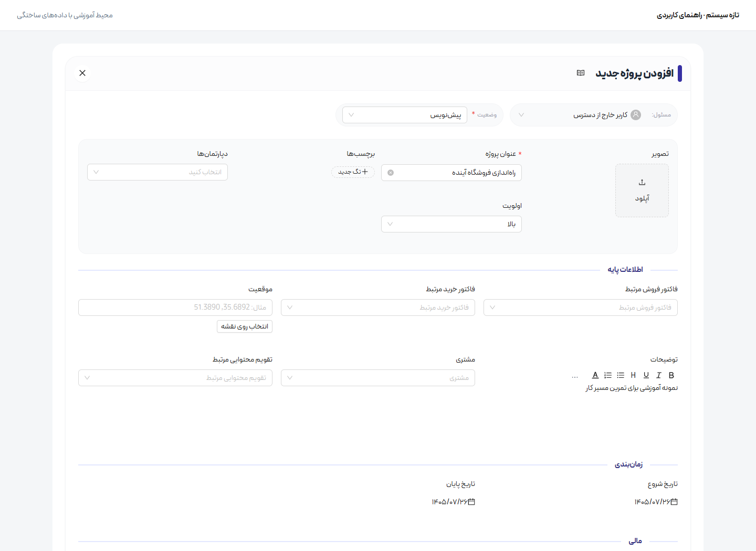Show more editor tools via the ellipsis

click(575, 376)
